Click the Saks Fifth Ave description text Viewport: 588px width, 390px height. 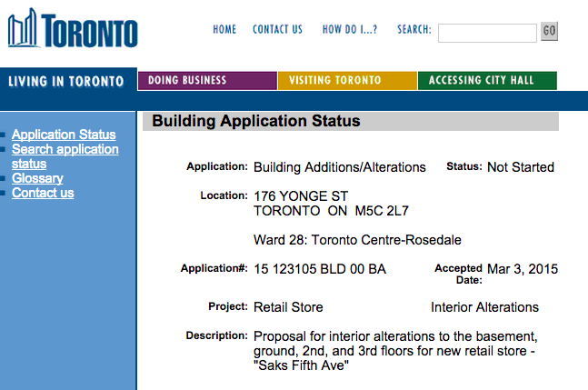pyautogui.click(x=301, y=365)
